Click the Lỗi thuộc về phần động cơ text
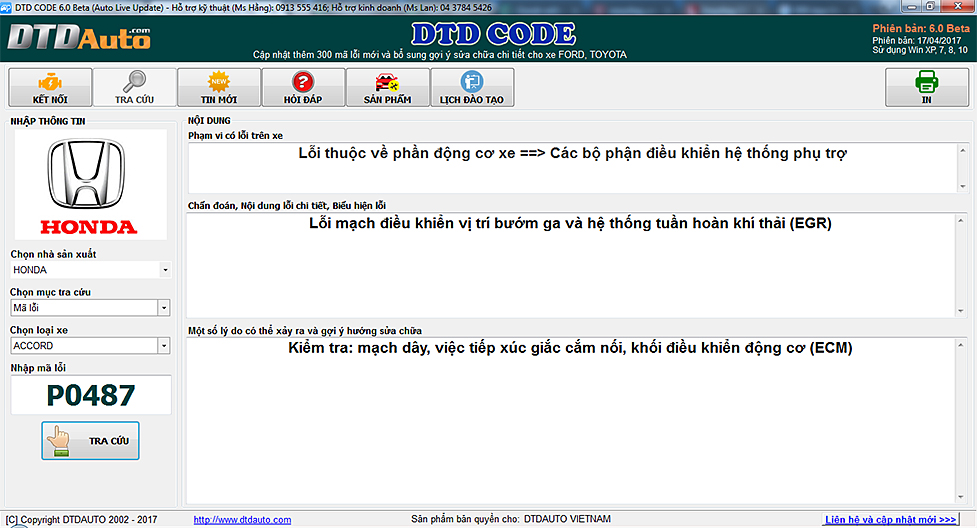 (573, 153)
